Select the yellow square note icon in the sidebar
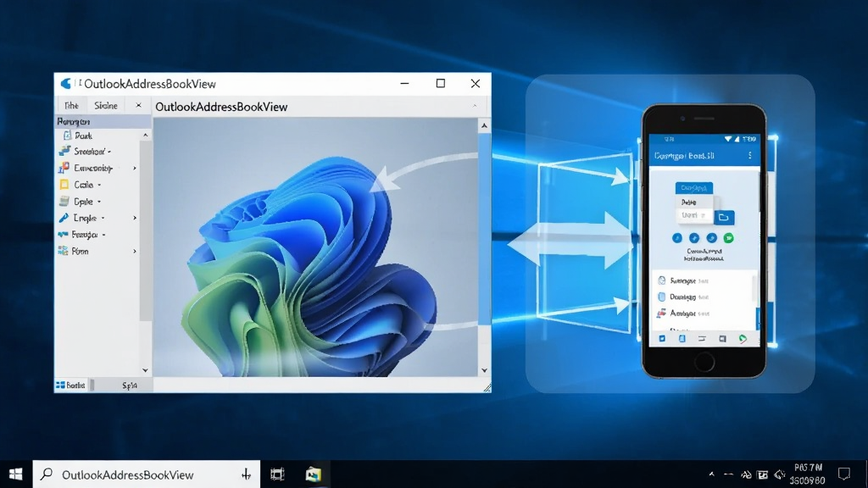 64,184
